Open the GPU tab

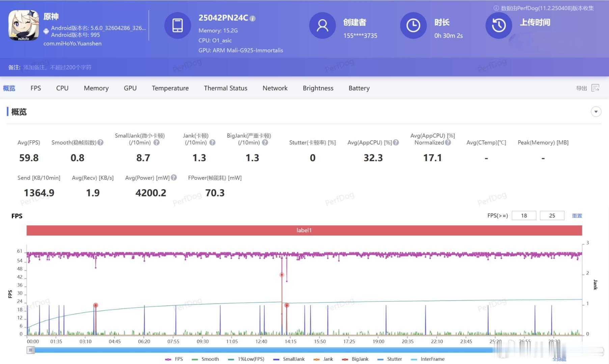[130, 88]
